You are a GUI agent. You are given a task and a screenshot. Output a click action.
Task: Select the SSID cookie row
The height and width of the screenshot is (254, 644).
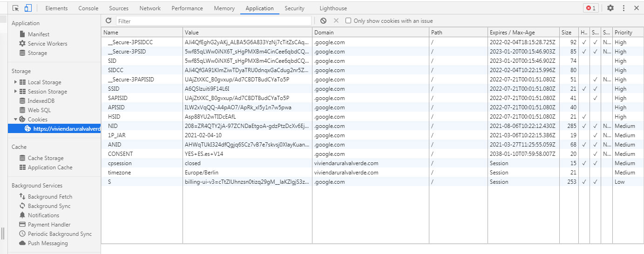[373, 88]
